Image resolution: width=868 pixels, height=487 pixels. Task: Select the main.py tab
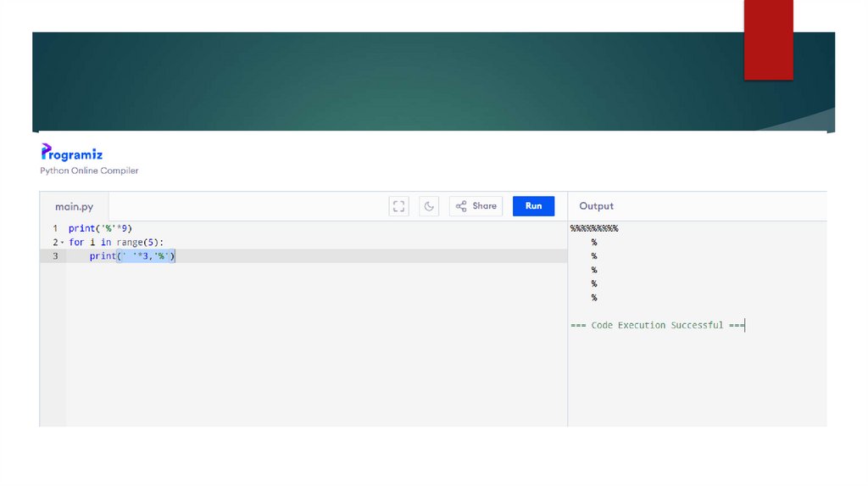(x=75, y=207)
